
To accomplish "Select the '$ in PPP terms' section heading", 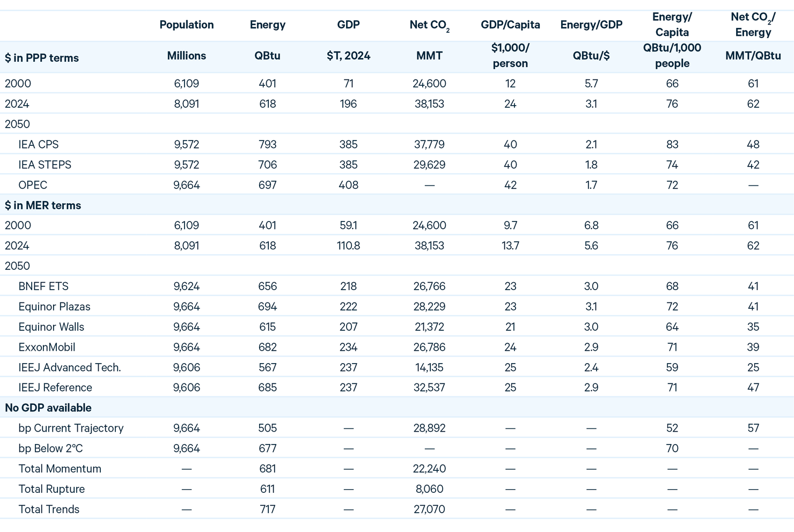I will pos(42,58).
